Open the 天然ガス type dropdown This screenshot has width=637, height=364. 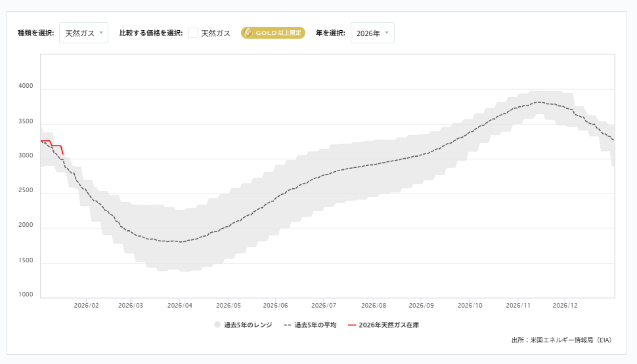coord(83,33)
